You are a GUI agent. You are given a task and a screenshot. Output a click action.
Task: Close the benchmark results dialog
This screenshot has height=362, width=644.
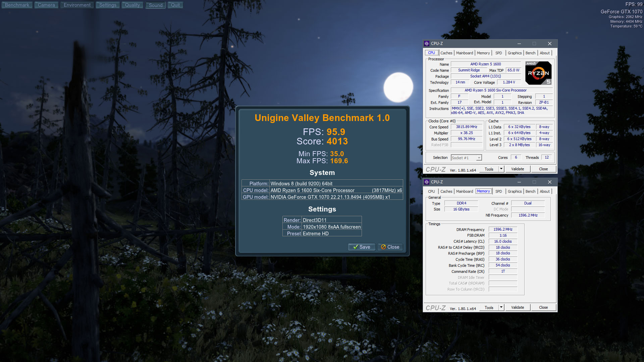tap(390, 247)
